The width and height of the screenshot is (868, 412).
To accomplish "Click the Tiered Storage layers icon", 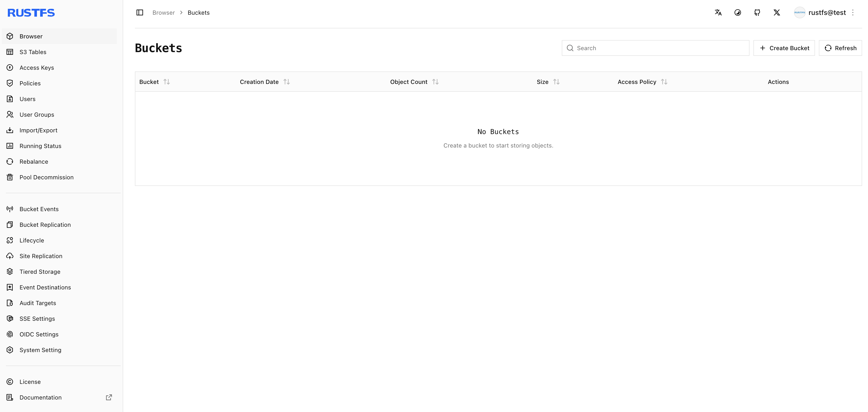I will pyautogui.click(x=10, y=271).
